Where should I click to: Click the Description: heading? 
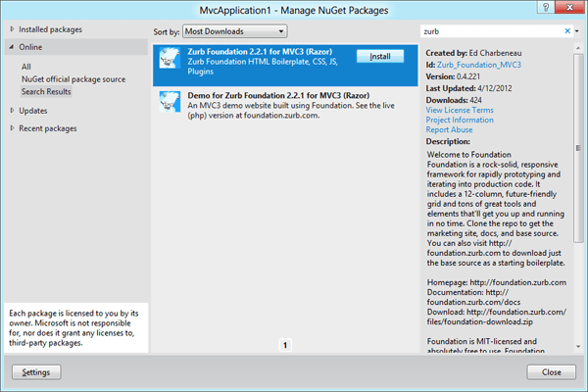(x=448, y=142)
